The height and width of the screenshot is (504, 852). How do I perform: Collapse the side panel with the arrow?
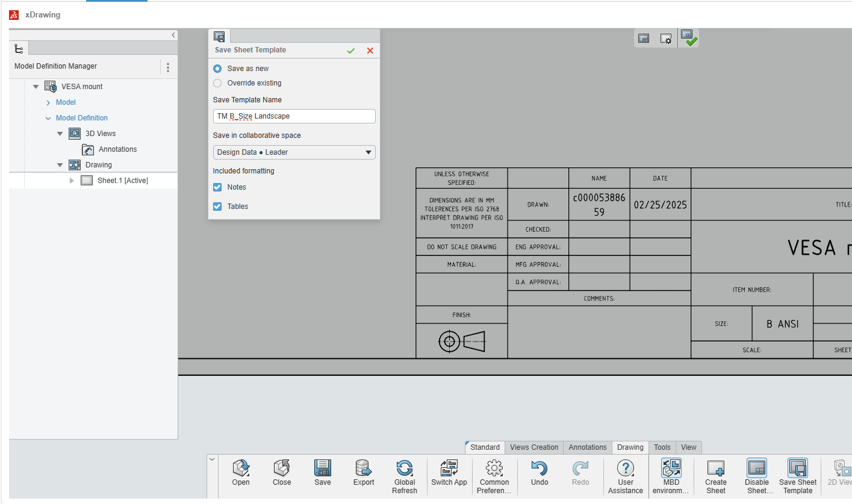[x=173, y=35]
